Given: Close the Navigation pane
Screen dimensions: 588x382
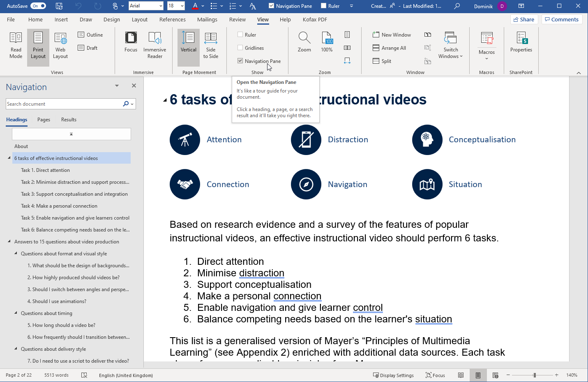Looking at the screenshot, I should pos(134,86).
